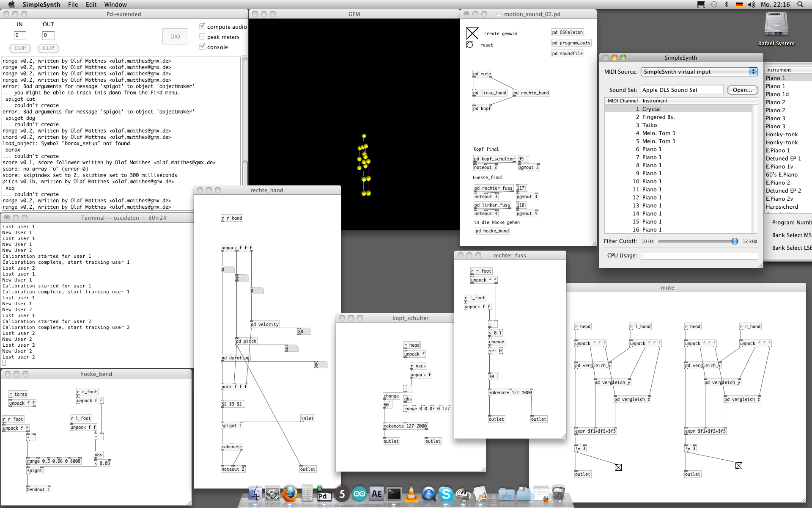This screenshot has height=508, width=812.
Task: Click the OUT CLIP button
Action: pos(48,48)
